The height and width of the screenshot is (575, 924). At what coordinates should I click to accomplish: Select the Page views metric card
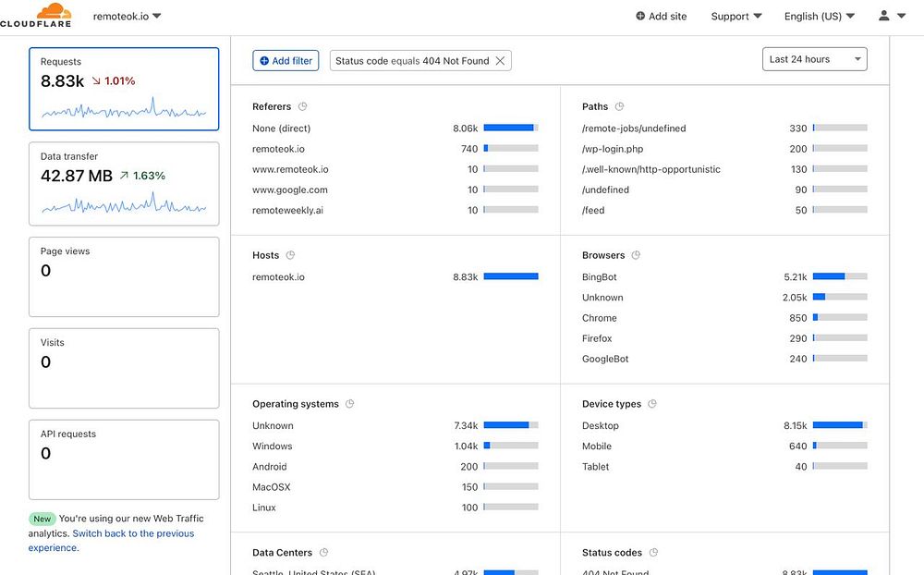click(x=124, y=276)
